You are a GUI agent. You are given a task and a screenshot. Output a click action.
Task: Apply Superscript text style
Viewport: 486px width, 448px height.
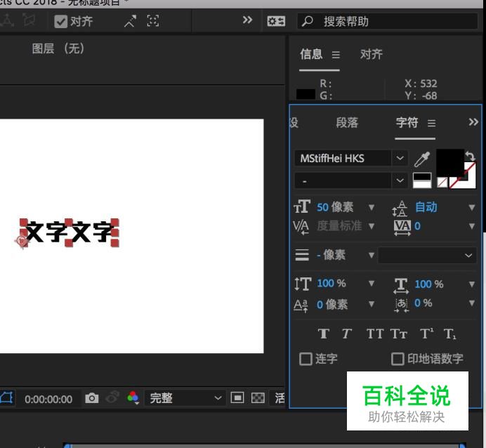pos(426,334)
